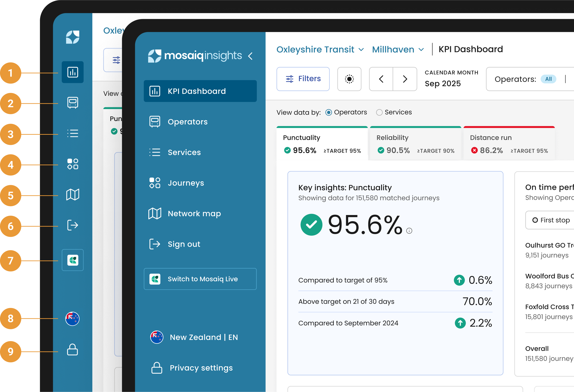Toggle the theme brightness icon button
This screenshot has height=392, width=574.
click(349, 79)
